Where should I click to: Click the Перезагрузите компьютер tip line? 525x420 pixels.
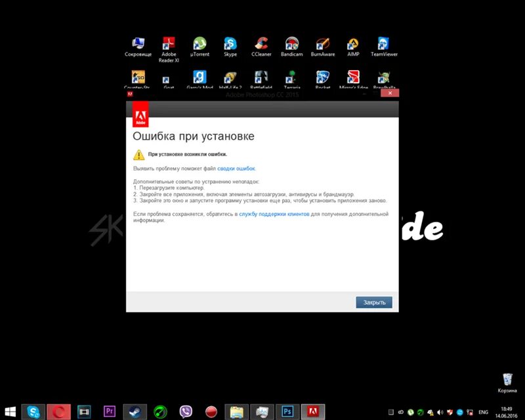(x=169, y=188)
